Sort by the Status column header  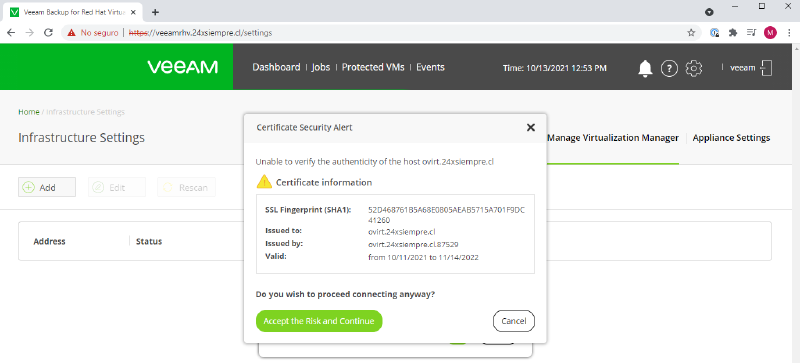coord(149,241)
